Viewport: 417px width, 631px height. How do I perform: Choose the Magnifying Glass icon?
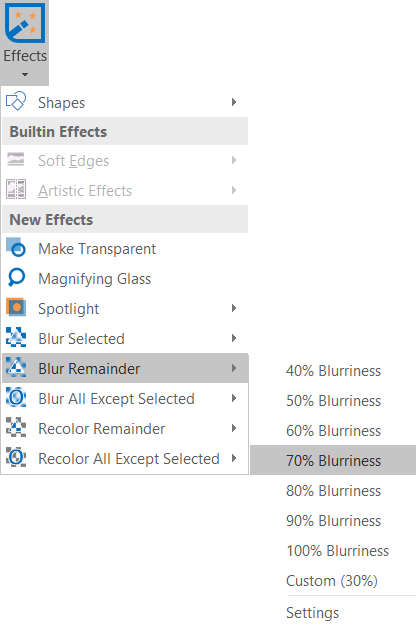(x=16, y=278)
